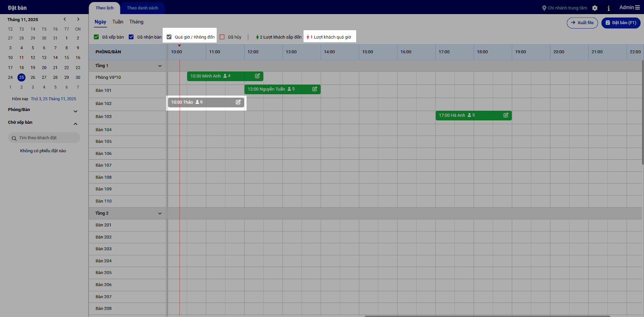The image size is (644, 317).
Task: Click the 21:00 time column header
Action: (597, 52)
